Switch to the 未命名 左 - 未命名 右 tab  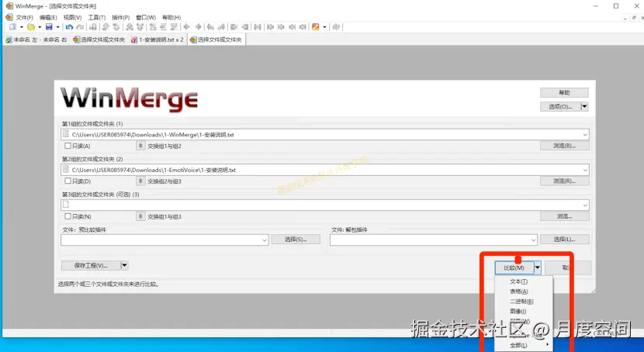pyautogui.click(x=36, y=40)
